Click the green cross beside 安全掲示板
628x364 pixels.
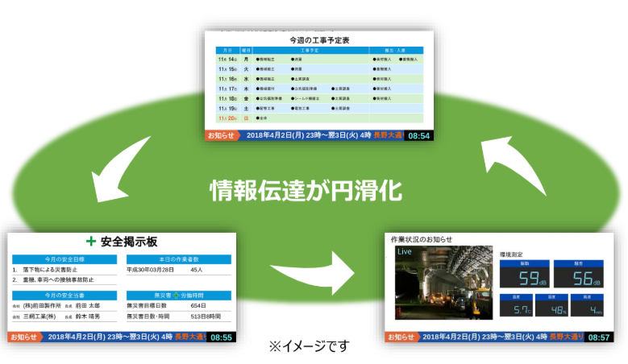tap(91, 242)
